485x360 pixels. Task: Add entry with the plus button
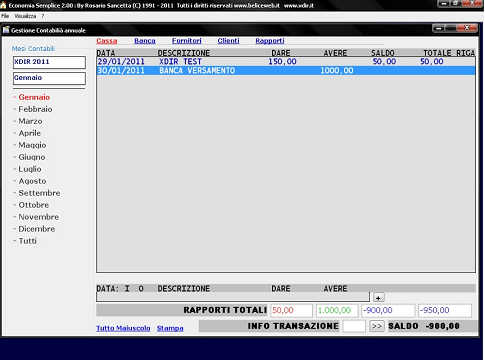click(x=378, y=298)
